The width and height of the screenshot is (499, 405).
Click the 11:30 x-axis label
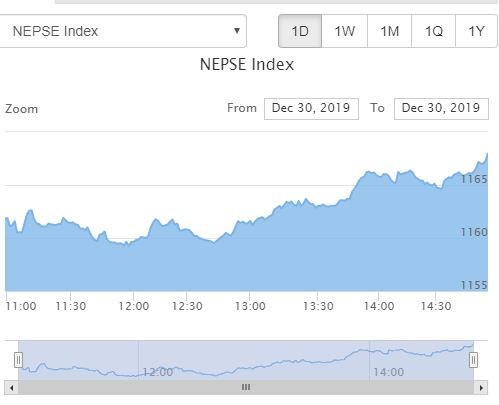pyautogui.click(x=71, y=306)
